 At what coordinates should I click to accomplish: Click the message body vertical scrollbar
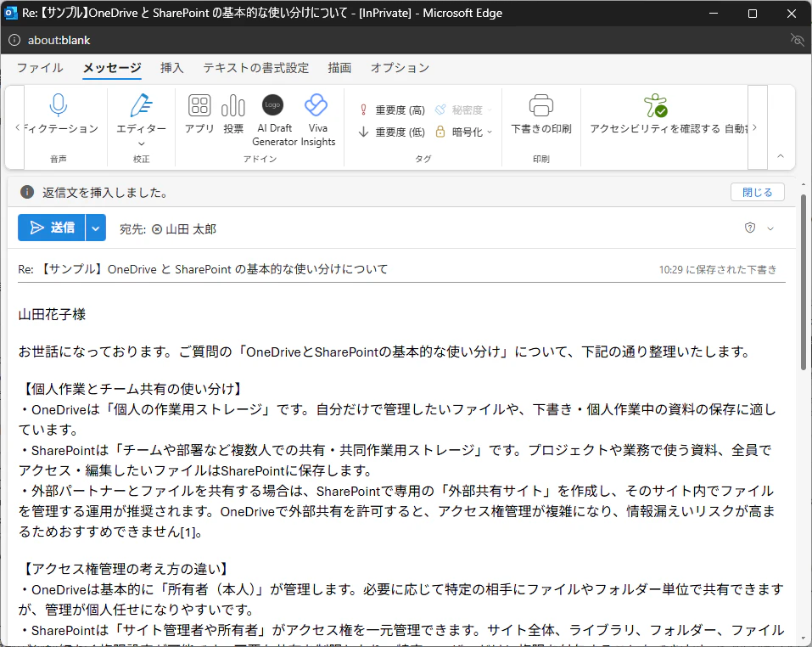804,282
